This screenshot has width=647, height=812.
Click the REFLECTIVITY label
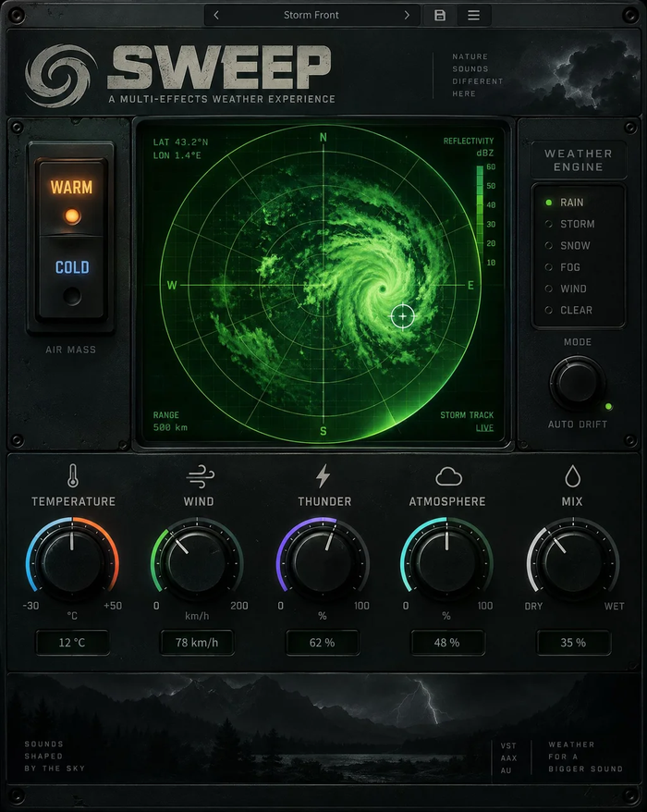click(x=469, y=141)
